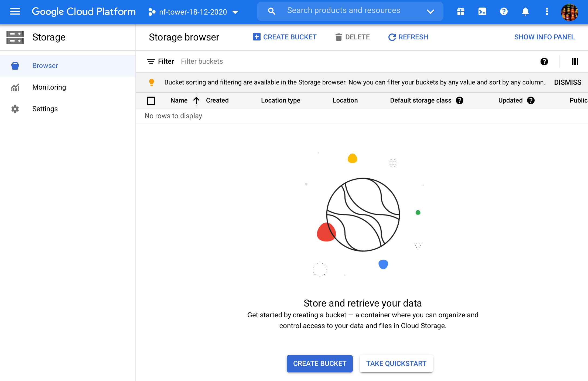The image size is (588, 381).
Task: Activate Cloud Shell terminal icon
Action: pyautogui.click(x=482, y=12)
